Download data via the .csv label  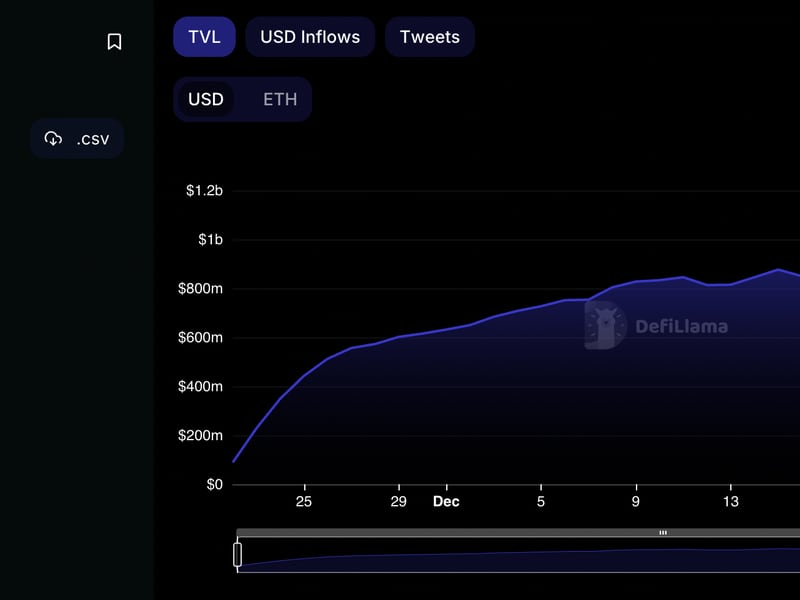93,138
